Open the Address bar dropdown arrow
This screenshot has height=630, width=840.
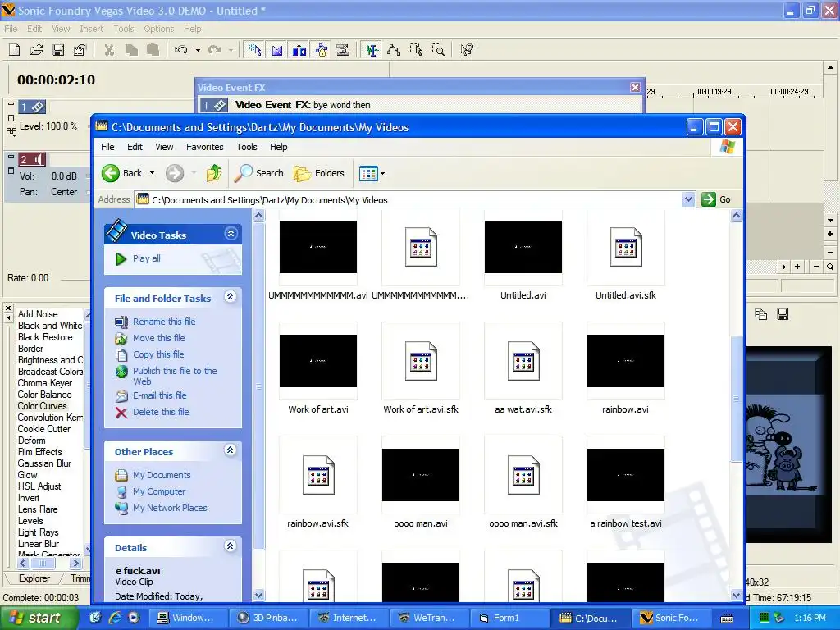(688, 200)
